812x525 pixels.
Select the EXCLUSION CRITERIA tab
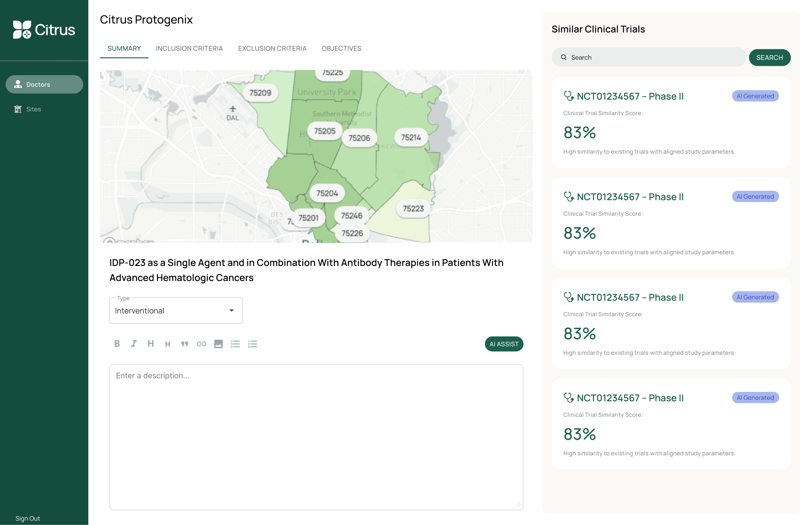click(x=272, y=49)
